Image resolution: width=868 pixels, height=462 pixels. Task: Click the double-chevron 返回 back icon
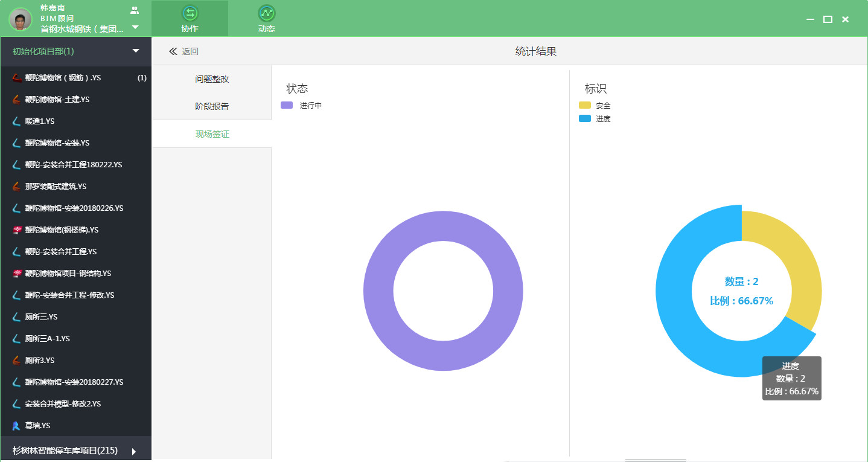click(x=173, y=51)
